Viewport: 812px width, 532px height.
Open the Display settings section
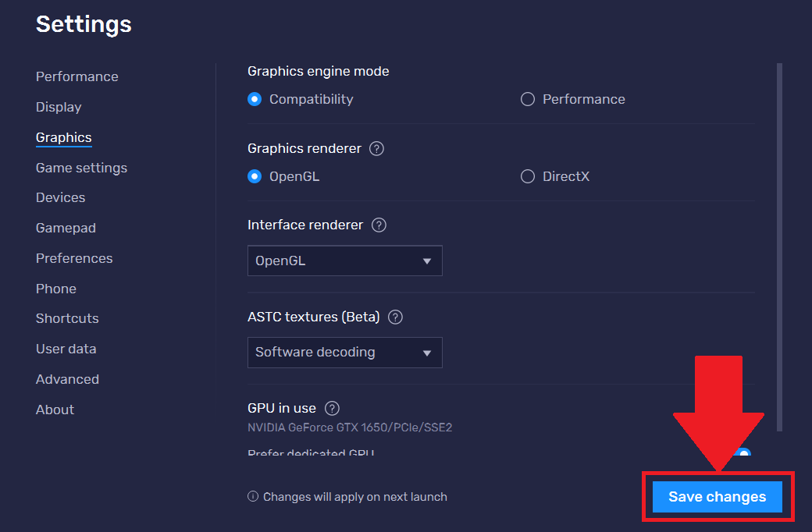58,107
